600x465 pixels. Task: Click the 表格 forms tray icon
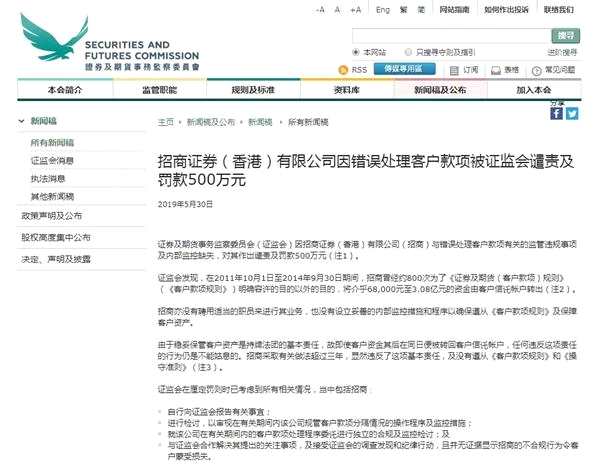pyautogui.click(x=496, y=70)
